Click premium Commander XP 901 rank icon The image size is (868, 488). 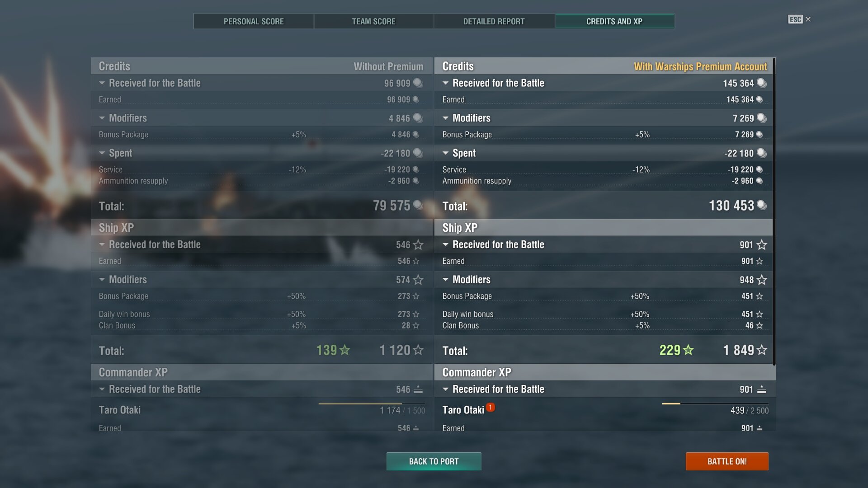click(762, 389)
